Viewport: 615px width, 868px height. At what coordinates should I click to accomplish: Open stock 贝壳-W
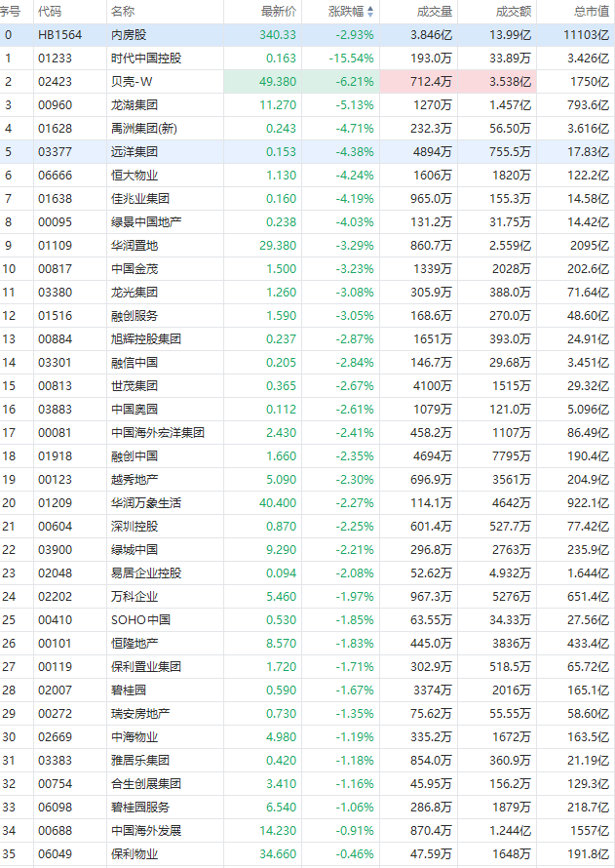pyautogui.click(x=132, y=81)
